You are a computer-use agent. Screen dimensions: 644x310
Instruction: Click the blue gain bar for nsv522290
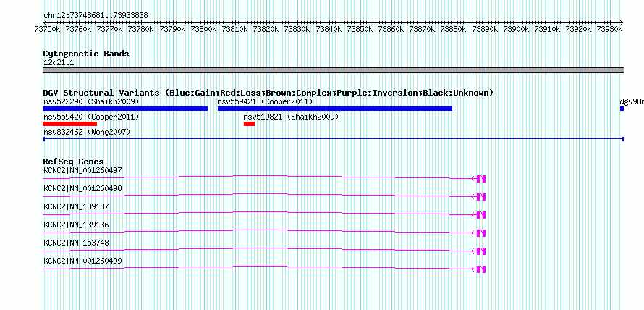pyautogui.click(x=125, y=109)
